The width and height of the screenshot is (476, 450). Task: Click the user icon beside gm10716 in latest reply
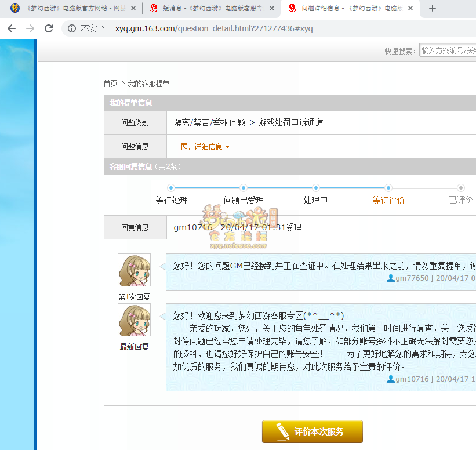[390, 379]
